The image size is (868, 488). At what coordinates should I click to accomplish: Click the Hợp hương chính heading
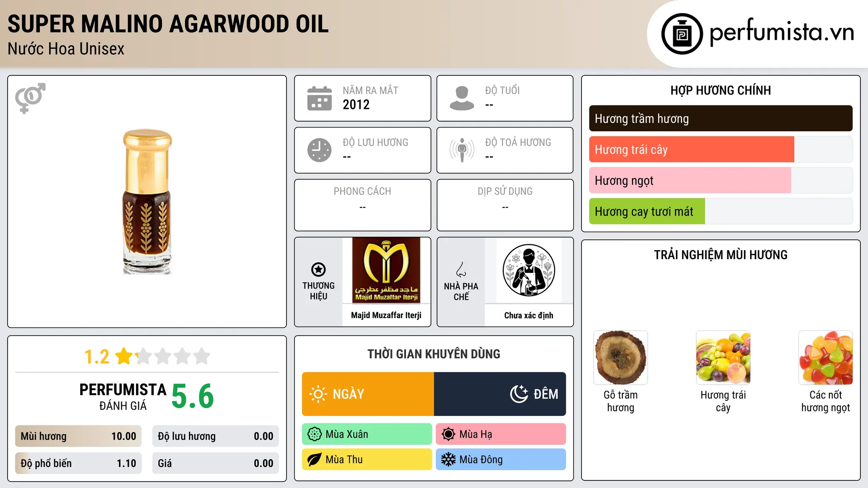pyautogui.click(x=721, y=90)
